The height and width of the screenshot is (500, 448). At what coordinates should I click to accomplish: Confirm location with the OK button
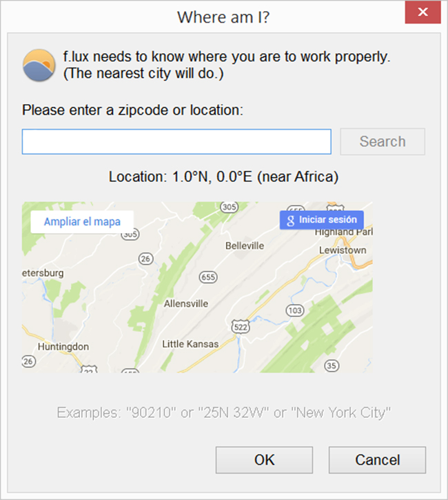(264, 460)
